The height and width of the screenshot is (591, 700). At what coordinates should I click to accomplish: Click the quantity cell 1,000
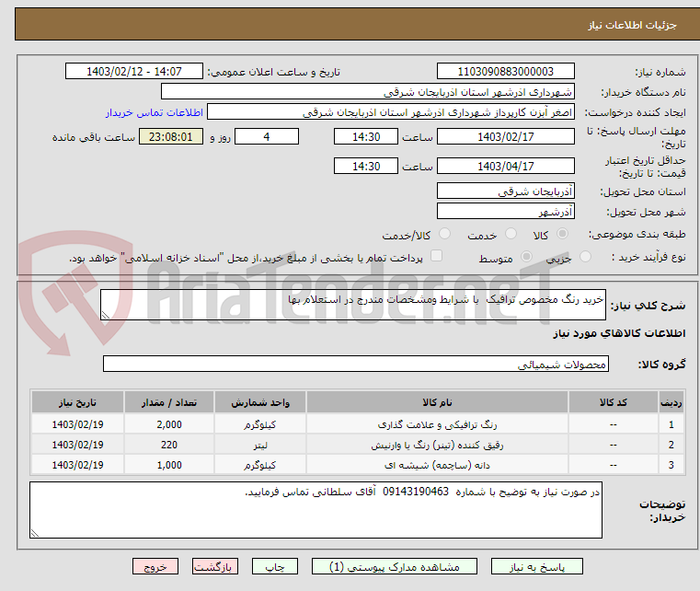169,465
